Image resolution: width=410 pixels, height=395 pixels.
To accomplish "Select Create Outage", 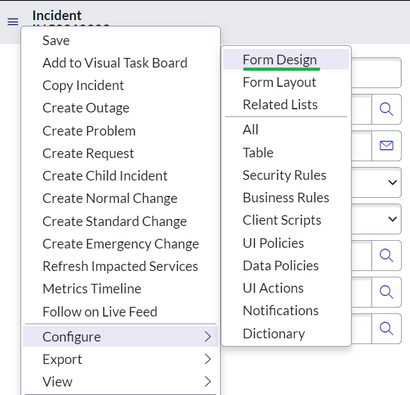I will [86, 108].
